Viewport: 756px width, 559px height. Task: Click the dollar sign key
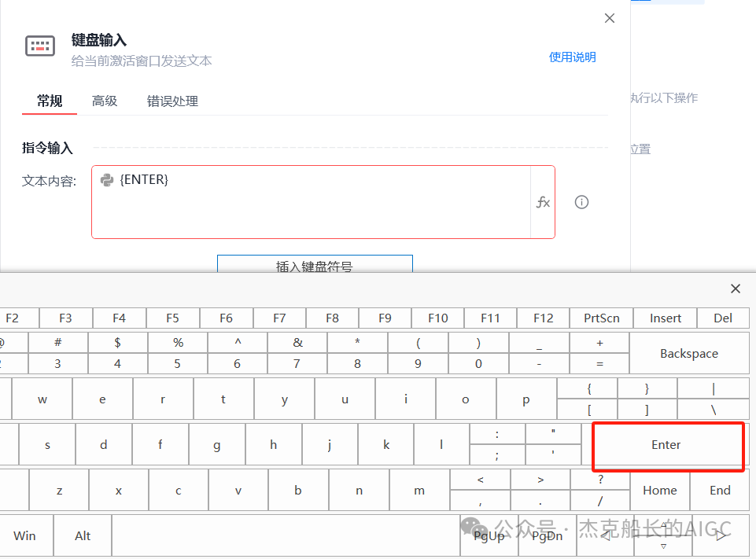118,343
